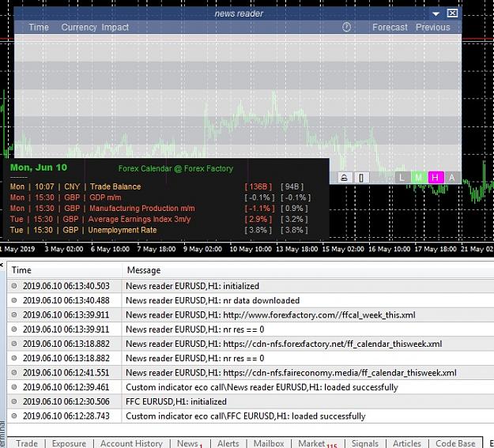This screenshot has width=494, height=448.
Task: Click '10 May 10:00' label on chart time axis
Action: 251,249
